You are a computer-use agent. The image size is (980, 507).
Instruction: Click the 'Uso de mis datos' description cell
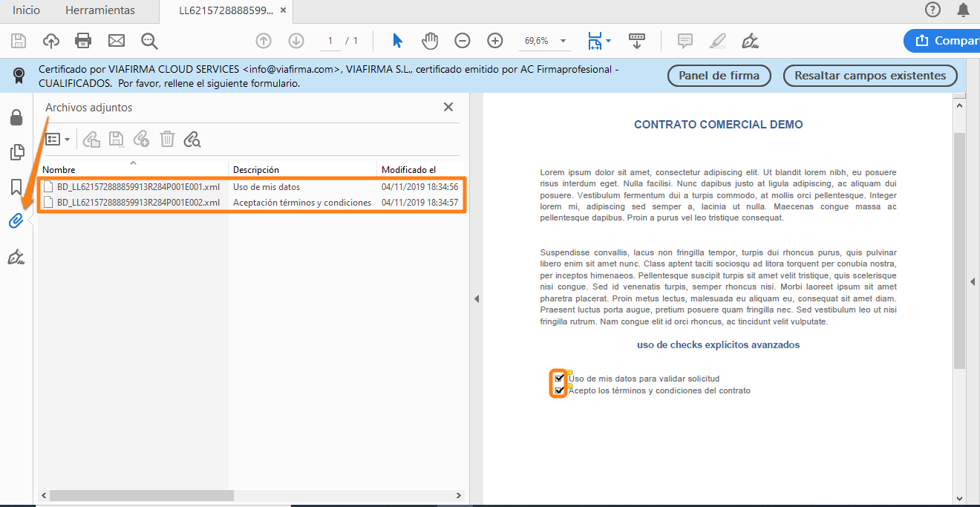pyautogui.click(x=267, y=187)
